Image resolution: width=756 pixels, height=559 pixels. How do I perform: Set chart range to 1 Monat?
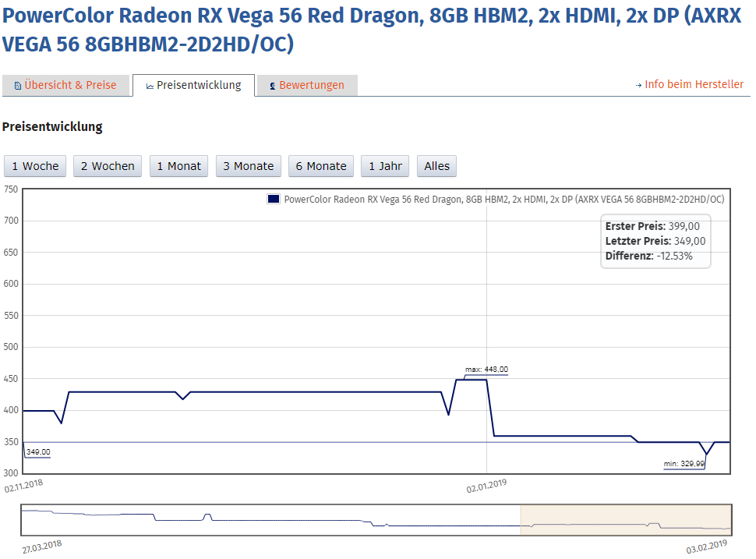pyautogui.click(x=179, y=166)
